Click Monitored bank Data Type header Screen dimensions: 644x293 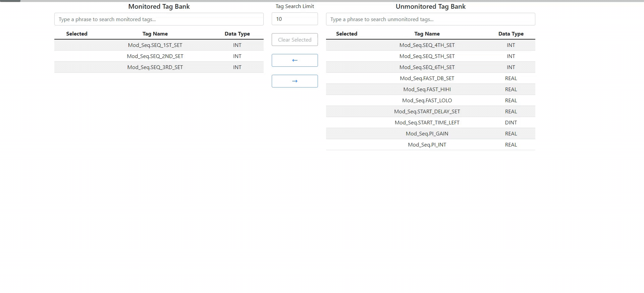(237, 34)
